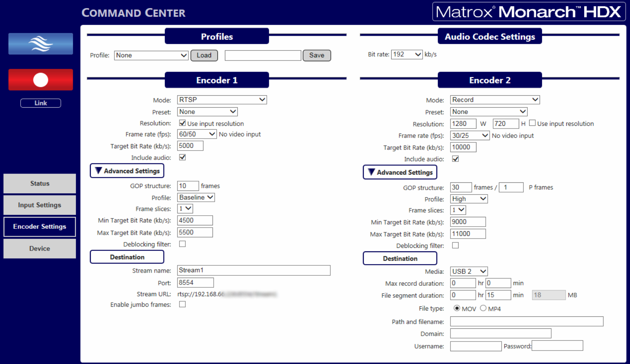Edit Encoder 1 Min Target Bit Rate
The image size is (630, 364).
click(x=195, y=220)
